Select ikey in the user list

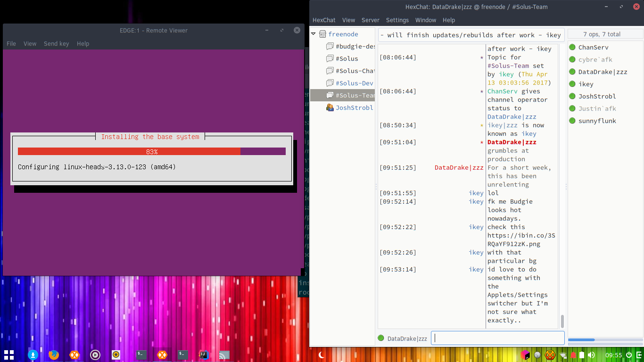(x=586, y=84)
